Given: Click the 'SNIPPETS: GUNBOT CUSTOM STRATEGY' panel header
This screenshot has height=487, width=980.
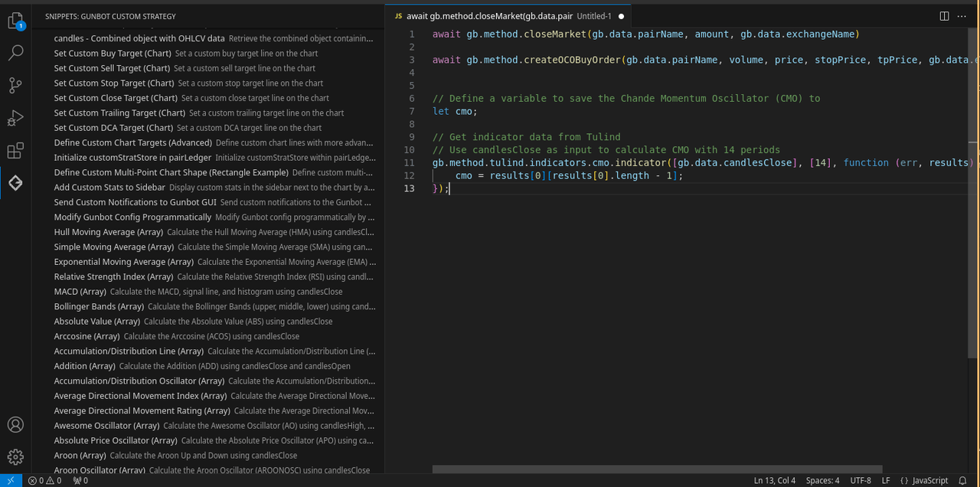Looking at the screenshot, I should pos(110,16).
